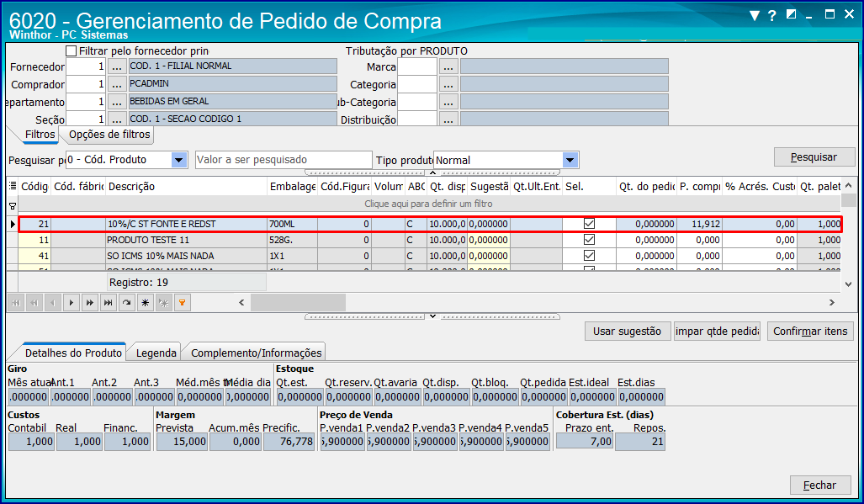Image resolution: width=864 pixels, height=504 pixels.
Task: Open Fornecedor lookup ellipsis button
Action: (x=116, y=66)
